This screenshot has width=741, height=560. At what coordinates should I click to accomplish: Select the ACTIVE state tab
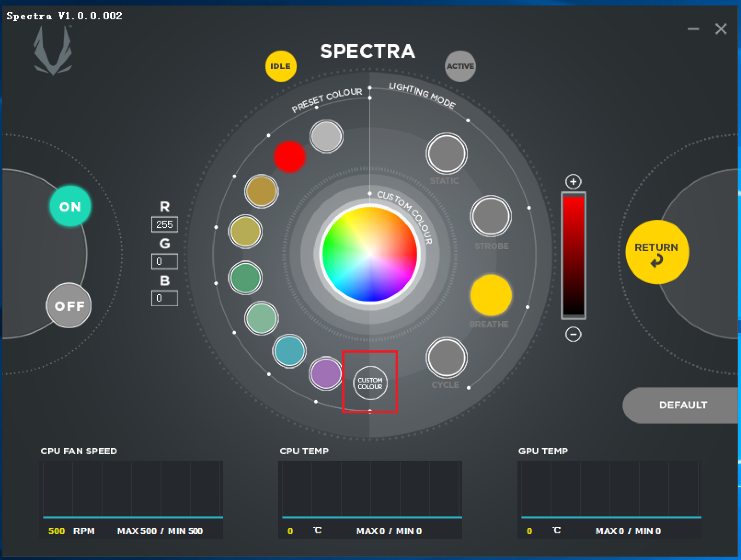460,66
